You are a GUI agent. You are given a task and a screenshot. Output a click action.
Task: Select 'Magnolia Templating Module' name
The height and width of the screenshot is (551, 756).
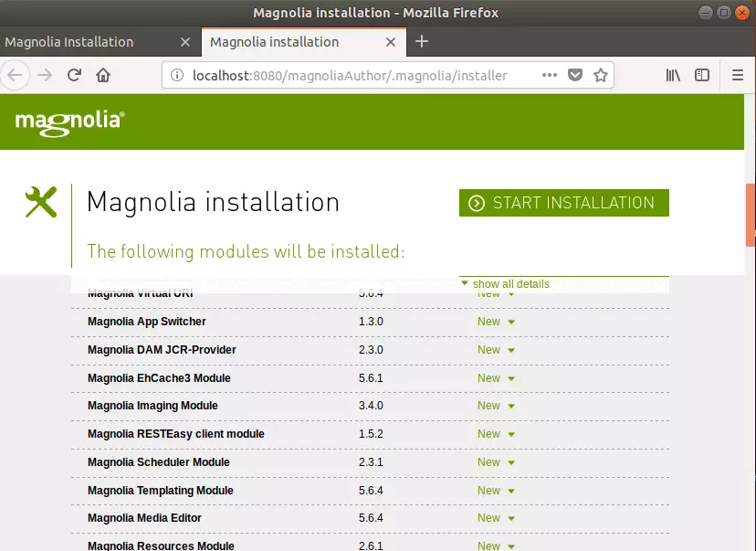[x=160, y=490]
